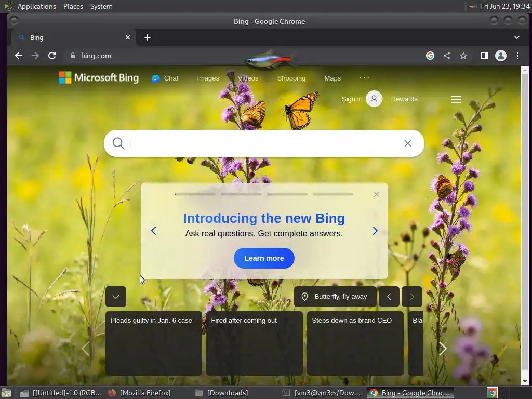Viewport: 532px width, 399px height.
Task: View next background image
Action: click(x=412, y=297)
